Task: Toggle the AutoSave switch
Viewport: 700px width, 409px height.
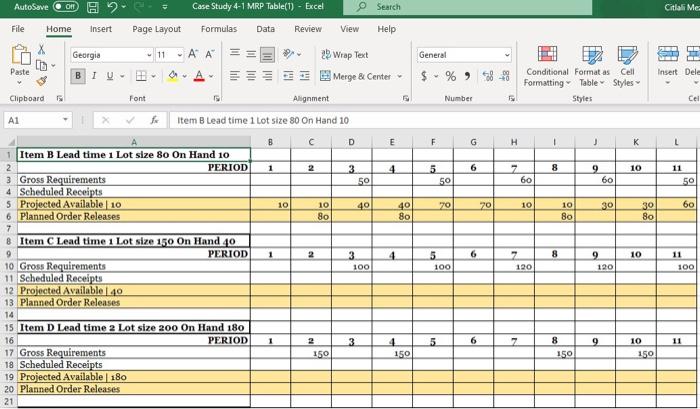Action: tap(65, 7)
